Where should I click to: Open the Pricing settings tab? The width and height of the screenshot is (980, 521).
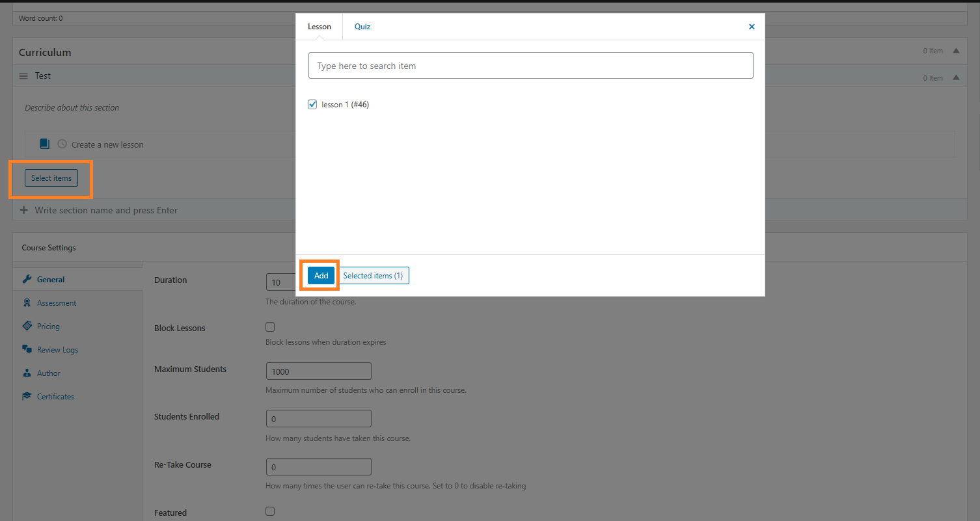(x=77, y=327)
